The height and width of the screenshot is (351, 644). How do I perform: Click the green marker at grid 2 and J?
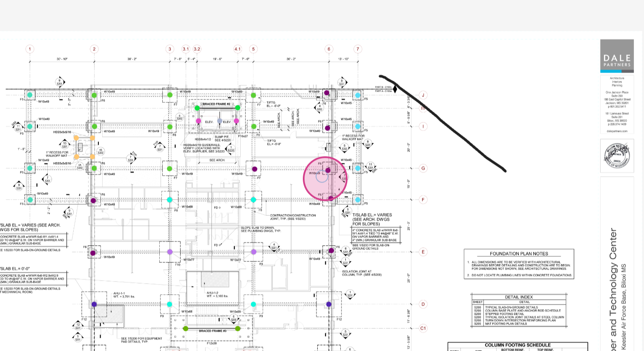[x=94, y=95]
